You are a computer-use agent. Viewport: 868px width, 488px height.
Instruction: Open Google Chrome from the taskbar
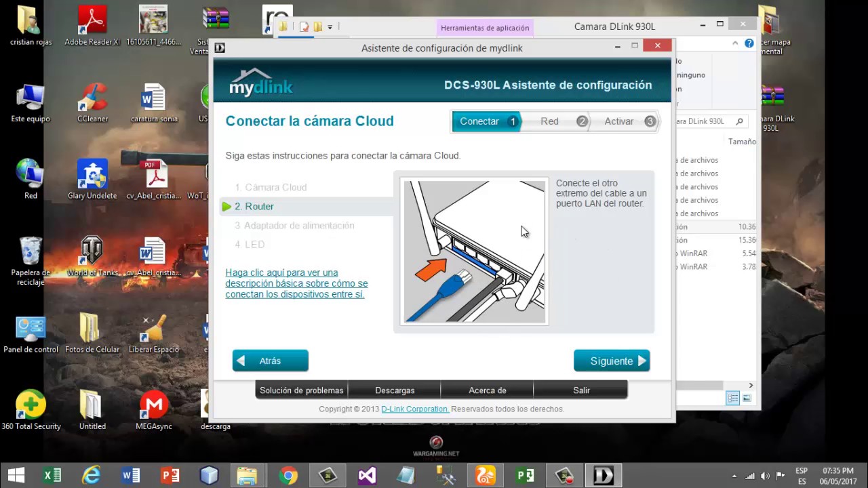coord(288,475)
